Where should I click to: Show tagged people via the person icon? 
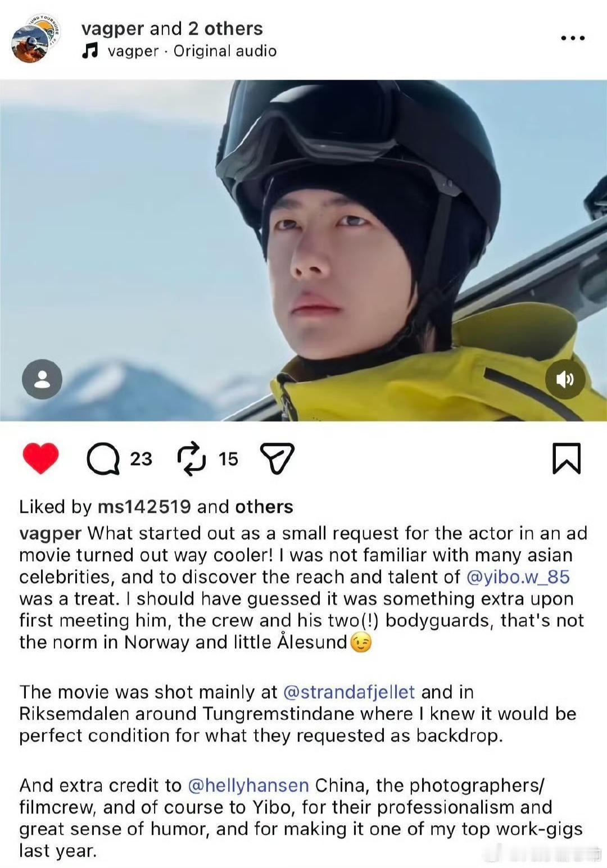tap(42, 379)
